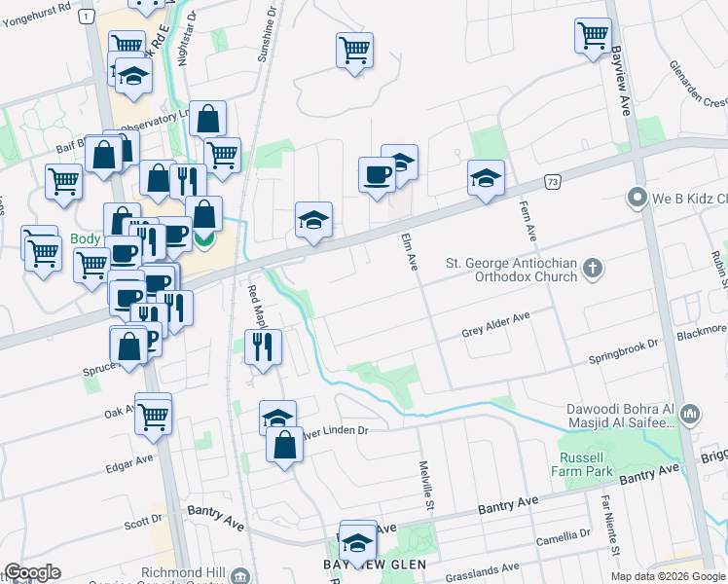Click the Grey Alder Ave street label

(495, 324)
